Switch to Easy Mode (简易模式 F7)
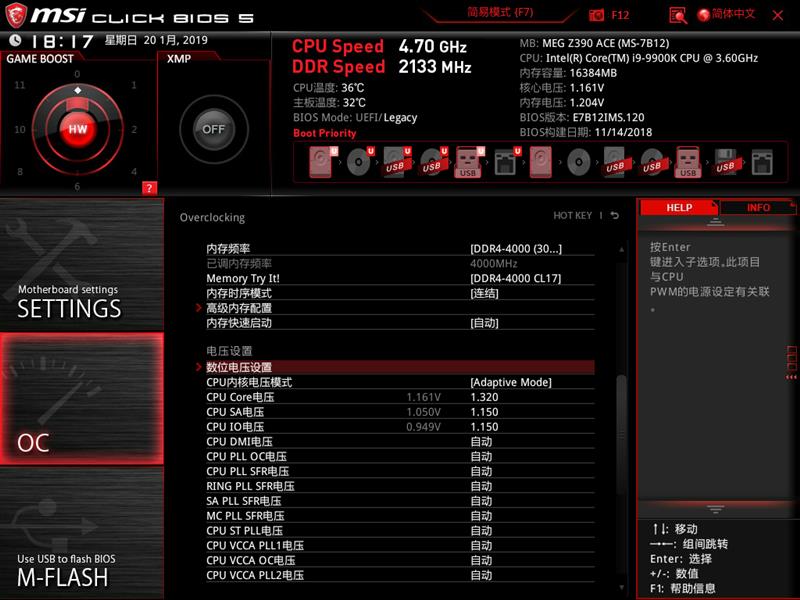The height and width of the screenshot is (600, 800). click(499, 12)
